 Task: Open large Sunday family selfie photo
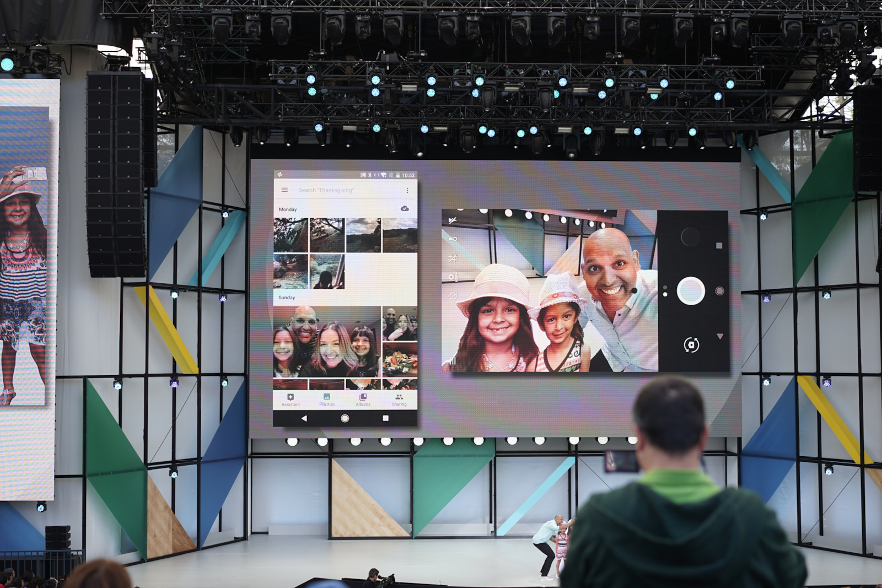(x=327, y=341)
